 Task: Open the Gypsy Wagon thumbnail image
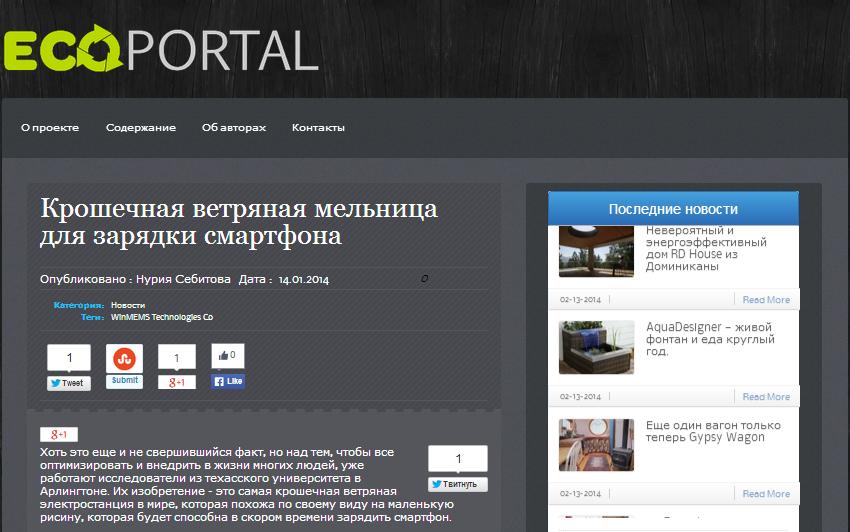(x=596, y=444)
